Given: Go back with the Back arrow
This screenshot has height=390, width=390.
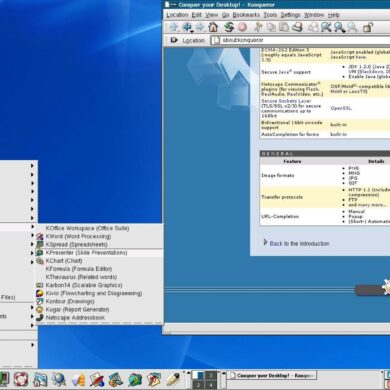Looking at the screenshot, I should [x=188, y=28].
